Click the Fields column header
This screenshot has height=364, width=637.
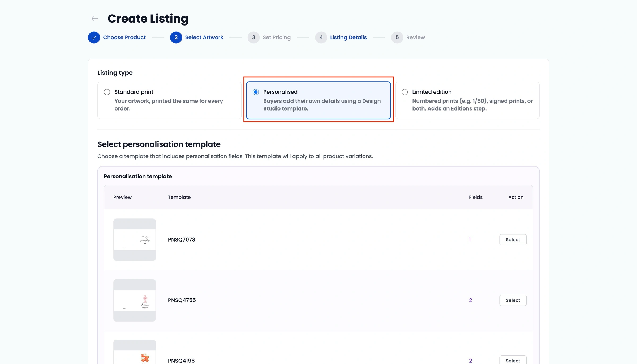476,197
